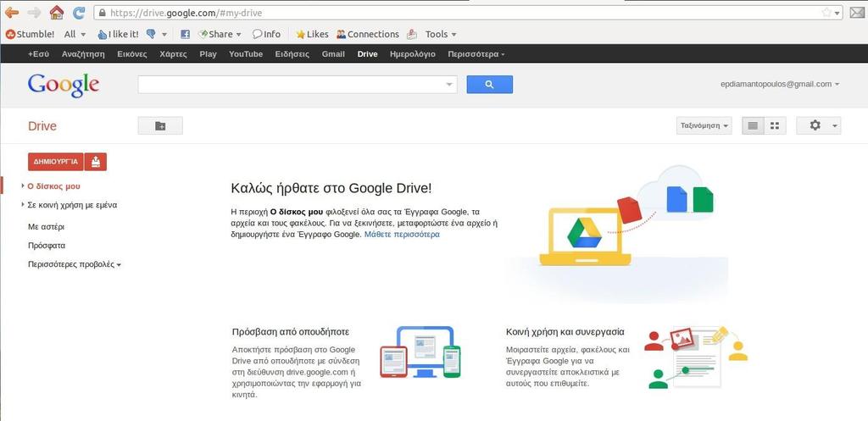Screen dimensions: 868x421
Task: Open Με αστέρι starred view
Action: pyautogui.click(x=47, y=227)
